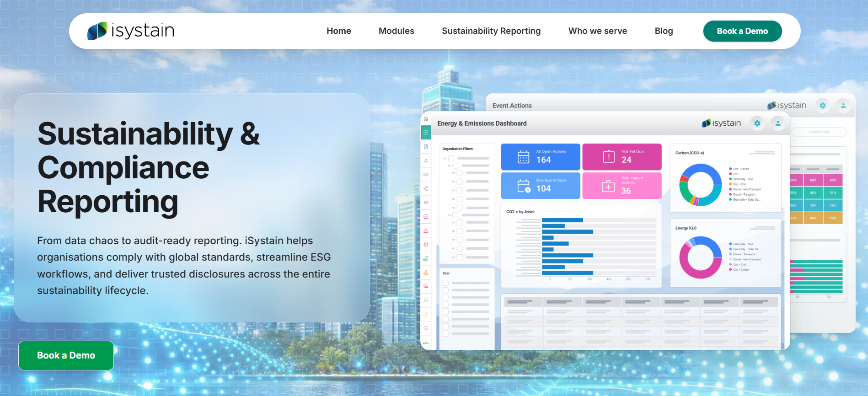The width and height of the screenshot is (868, 396).
Task: Click calendar icon on All Open Actions card
Action: point(523,157)
